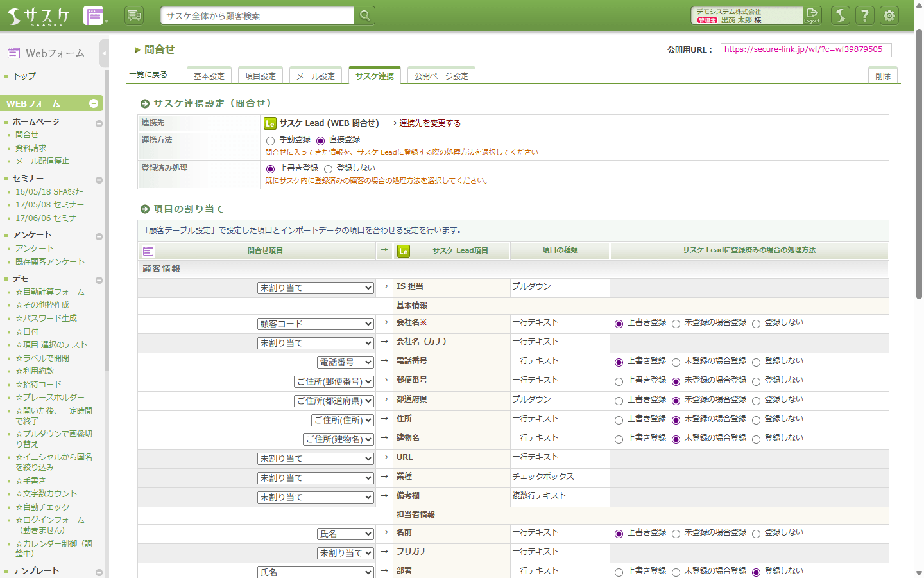
Task: Click the magnifier icon to search customers
Action: pos(364,14)
